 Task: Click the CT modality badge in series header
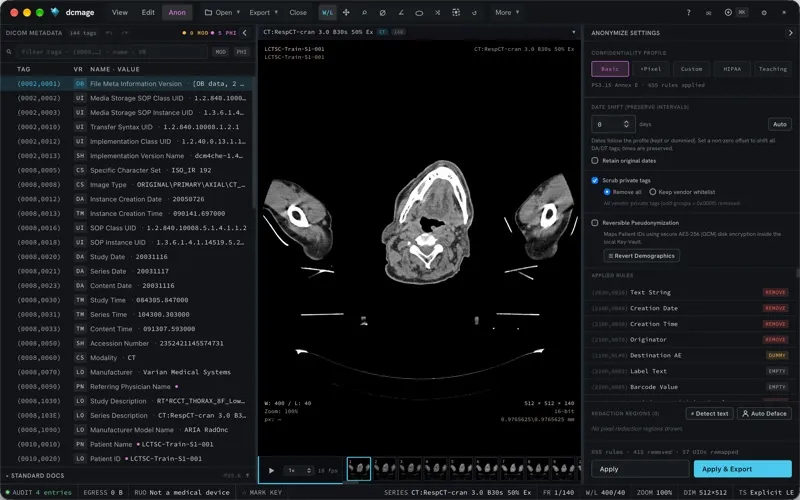[382, 32]
